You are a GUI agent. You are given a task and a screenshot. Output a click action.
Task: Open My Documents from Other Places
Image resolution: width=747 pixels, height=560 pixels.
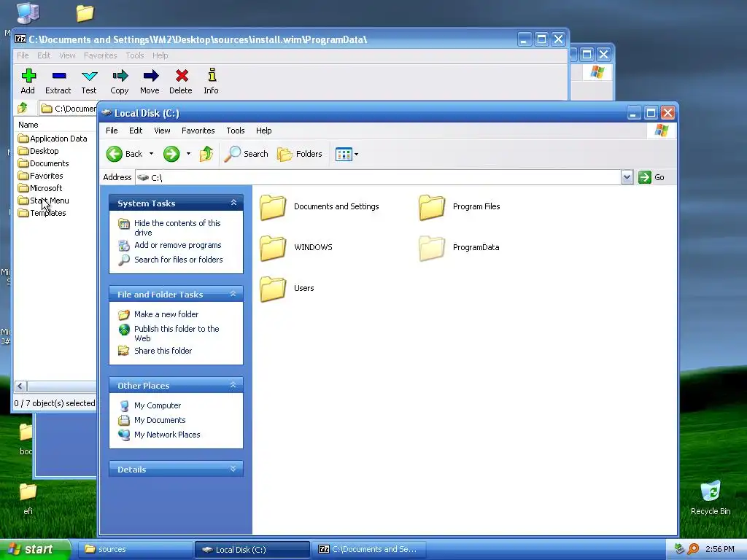pyautogui.click(x=160, y=420)
